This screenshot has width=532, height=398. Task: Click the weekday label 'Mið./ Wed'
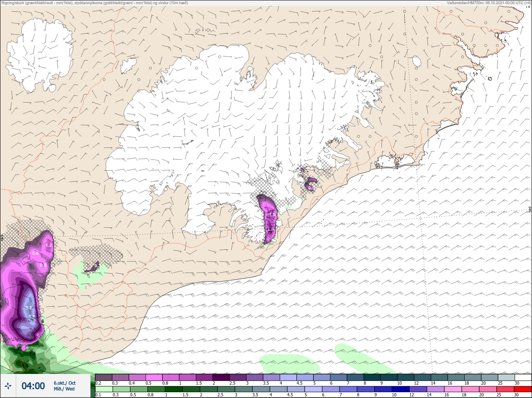pyautogui.click(x=64, y=389)
